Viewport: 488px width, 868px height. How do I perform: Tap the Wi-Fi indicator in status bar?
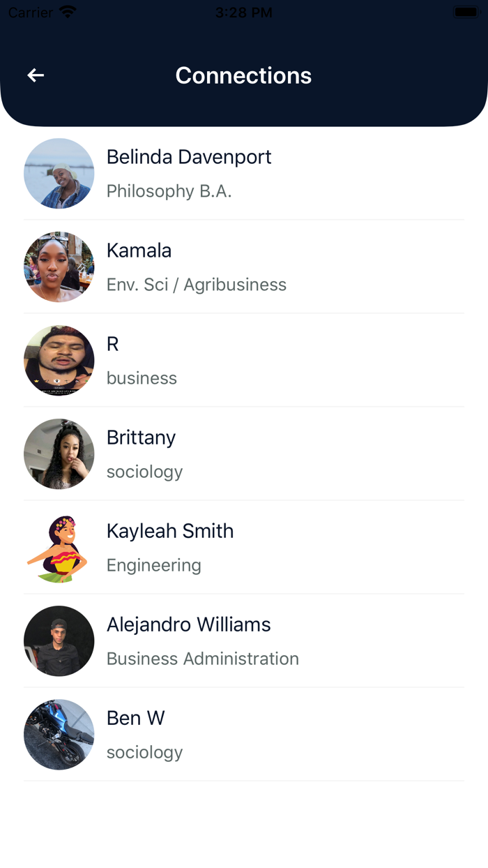point(67,11)
